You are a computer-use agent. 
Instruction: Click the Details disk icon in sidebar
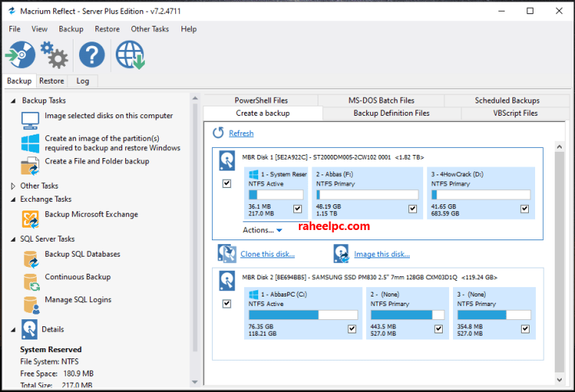29,329
